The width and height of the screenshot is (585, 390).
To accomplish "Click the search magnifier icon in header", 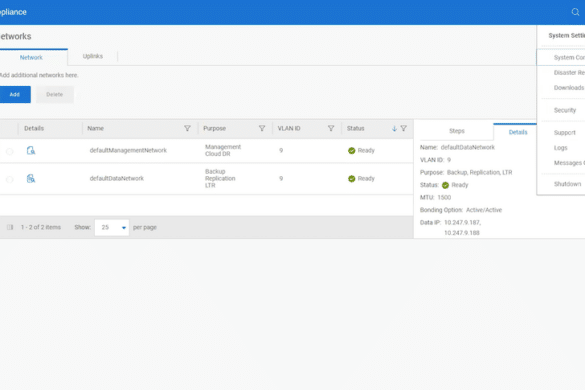I will pos(575,12).
